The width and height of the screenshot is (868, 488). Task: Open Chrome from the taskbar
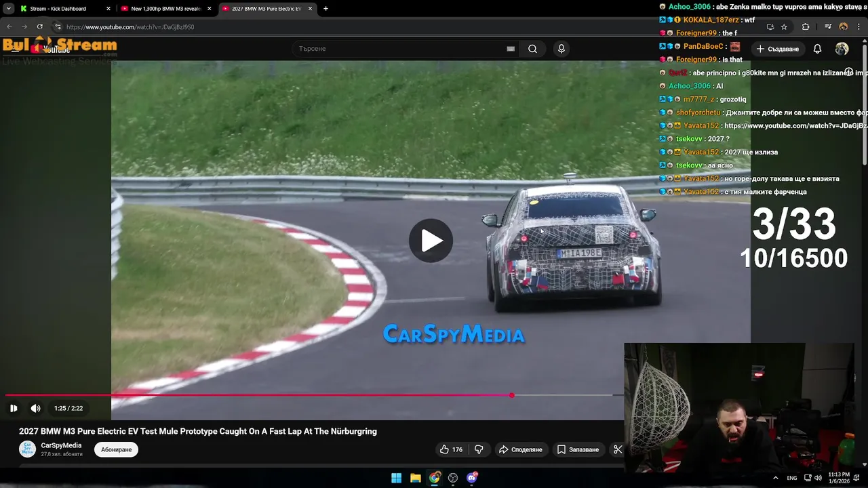pyautogui.click(x=434, y=478)
